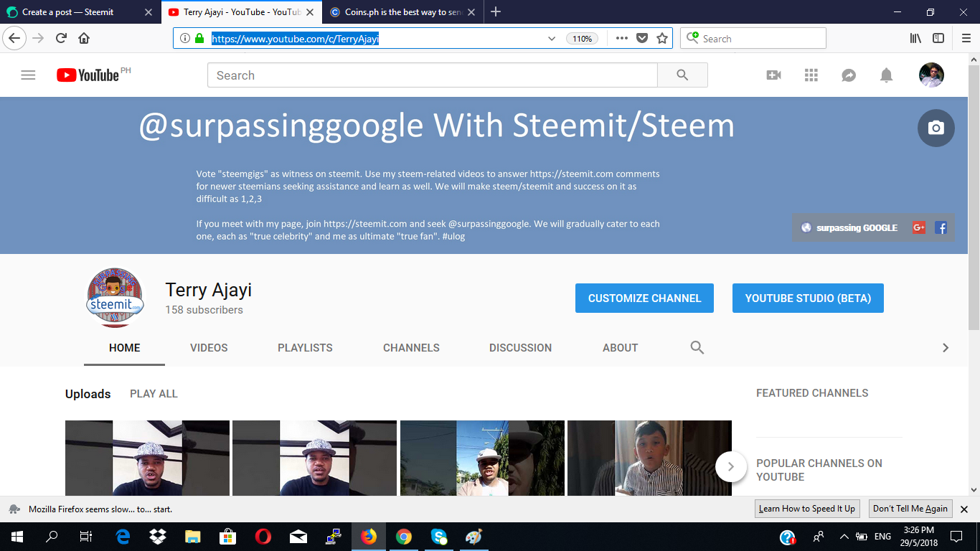The width and height of the screenshot is (980, 551).
Task: Open a new Firefox tab
Action: click(x=496, y=11)
